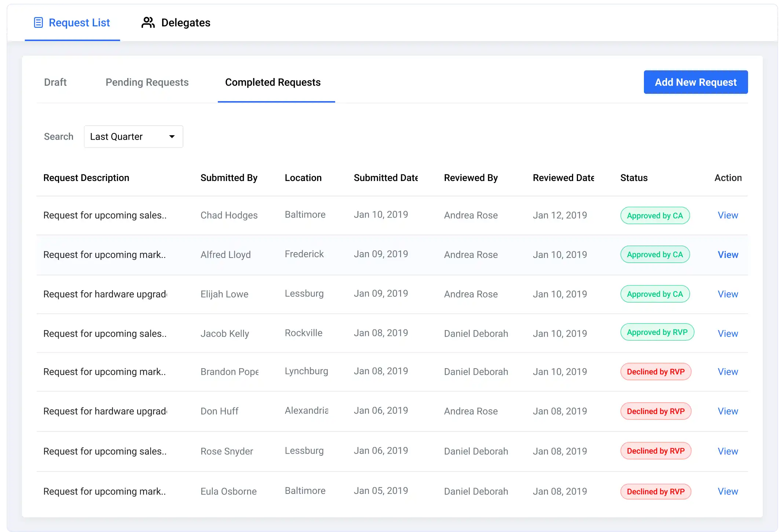Click Daniel Deborah reviewer in Jacob Kelly row
The height and width of the screenshot is (532, 784).
point(476,334)
